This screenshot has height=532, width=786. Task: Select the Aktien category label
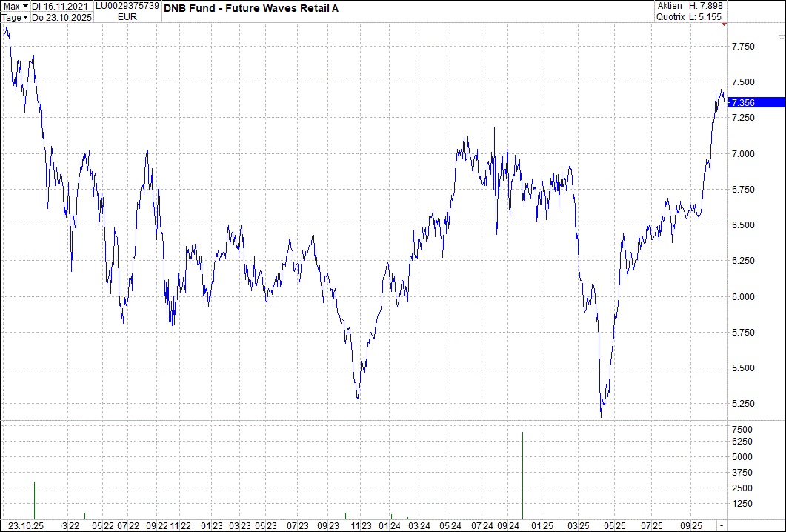(x=669, y=6)
